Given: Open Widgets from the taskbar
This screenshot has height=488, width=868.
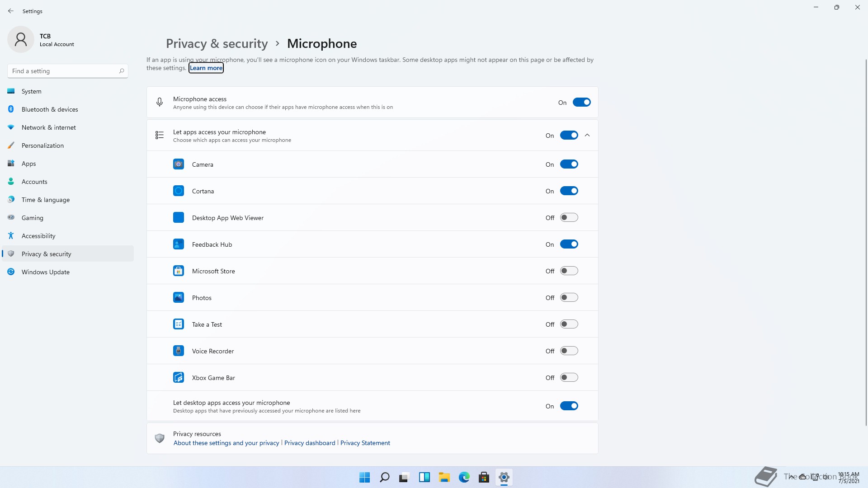Looking at the screenshot, I should coord(424,477).
